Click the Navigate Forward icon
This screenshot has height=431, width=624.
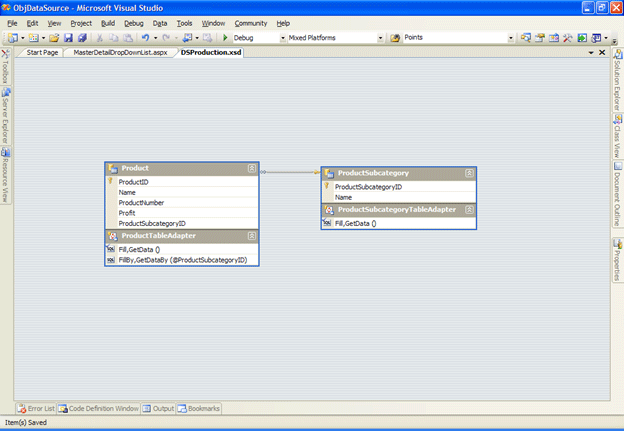click(207, 38)
